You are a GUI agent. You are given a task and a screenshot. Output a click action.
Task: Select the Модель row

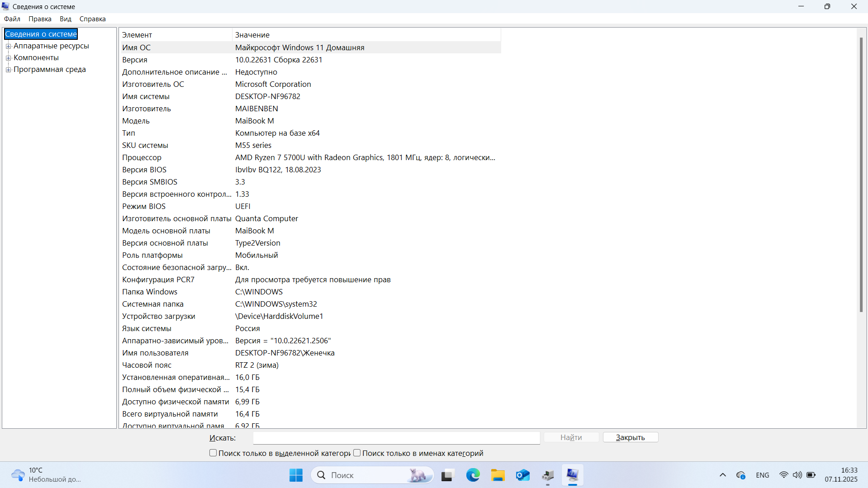click(x=311, y=121)
